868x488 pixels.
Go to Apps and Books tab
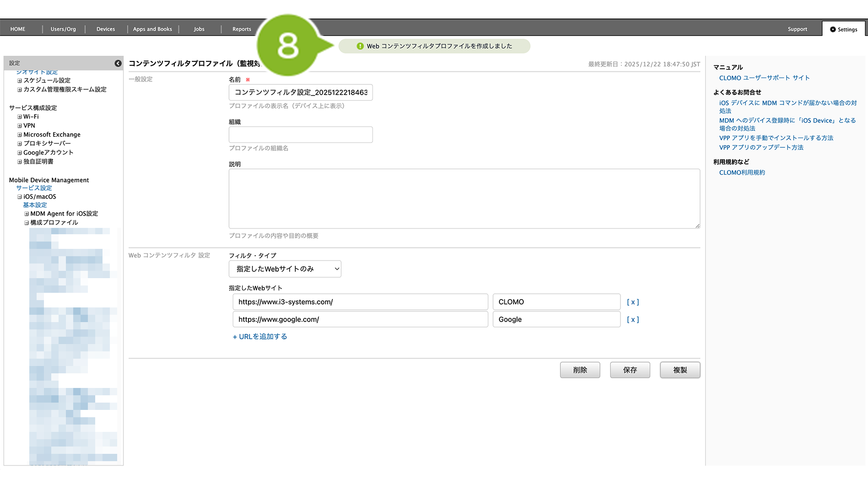click(x=152, y=29)
